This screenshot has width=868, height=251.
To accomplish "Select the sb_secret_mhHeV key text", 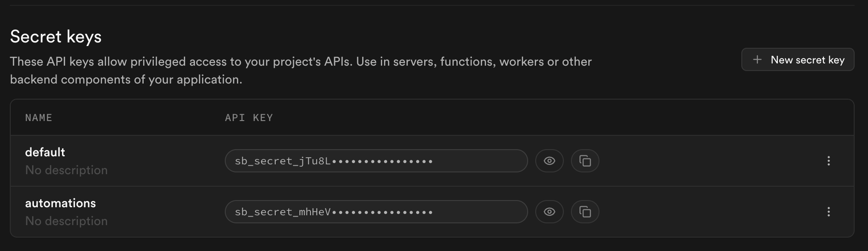I will click(x=282, y=212).
